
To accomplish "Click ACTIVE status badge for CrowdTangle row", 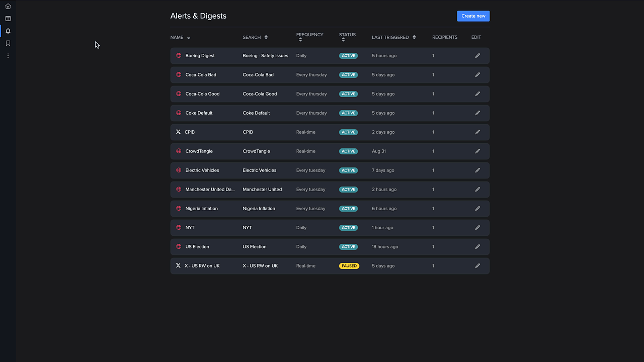I will tap(348, 151).
